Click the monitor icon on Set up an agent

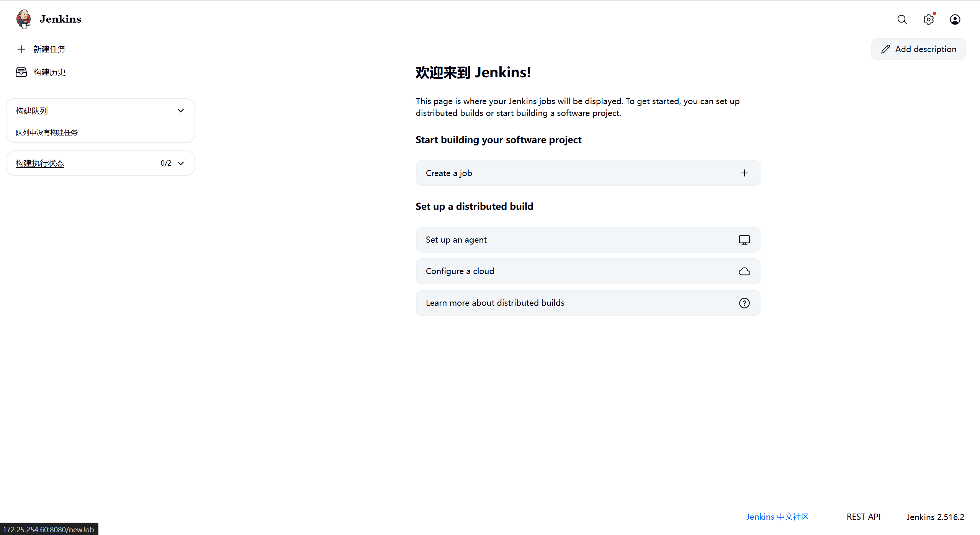744,240
